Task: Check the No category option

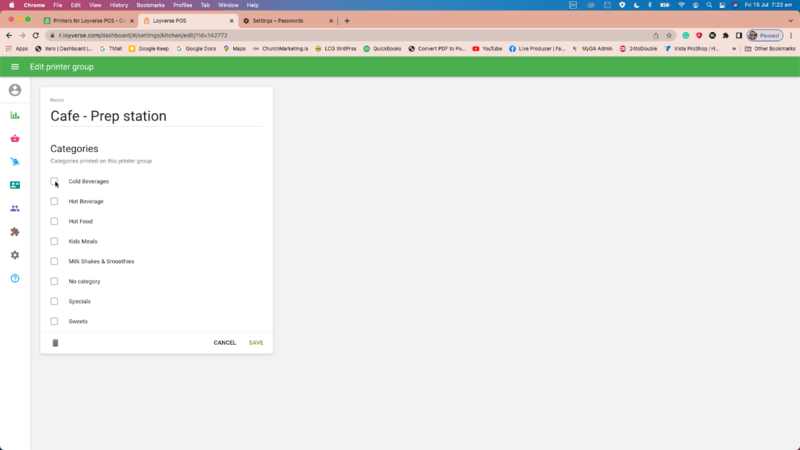Action: pyautogui.click(x=54, y=281)
